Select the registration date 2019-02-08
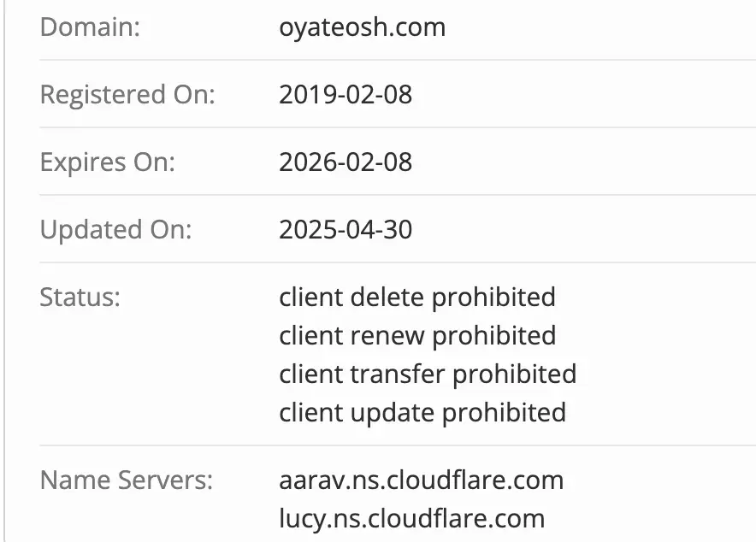Viewport: 756px width, 542px height. (x=346, y=94)
